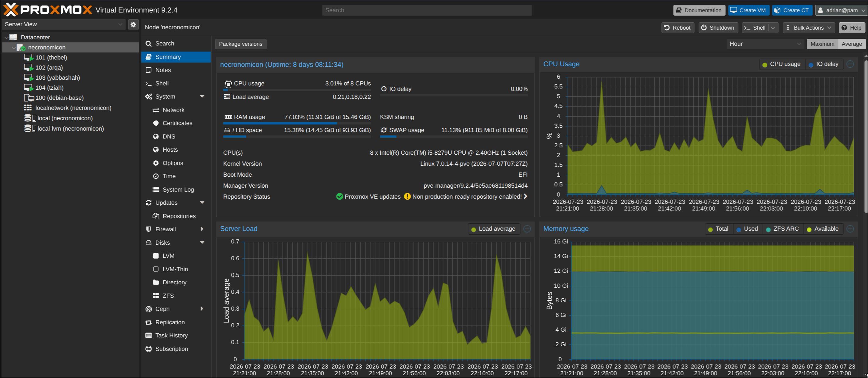The height and width of the screenshot is (378, 868).
Task: Click the Reboot button
Action: 678,28
